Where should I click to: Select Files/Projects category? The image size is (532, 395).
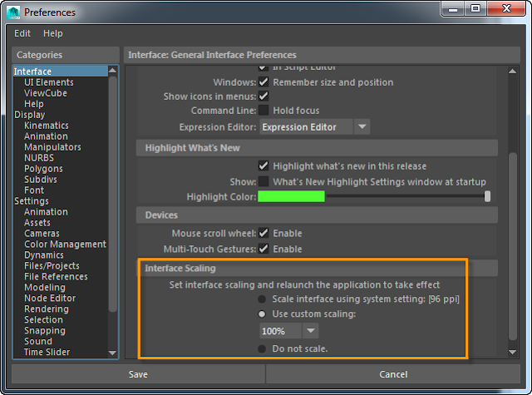pos(52,266)
